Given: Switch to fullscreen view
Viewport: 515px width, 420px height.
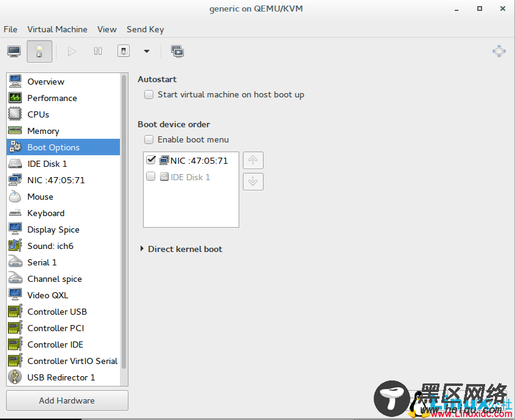Looking at the screenshot, I should point(499,51).
